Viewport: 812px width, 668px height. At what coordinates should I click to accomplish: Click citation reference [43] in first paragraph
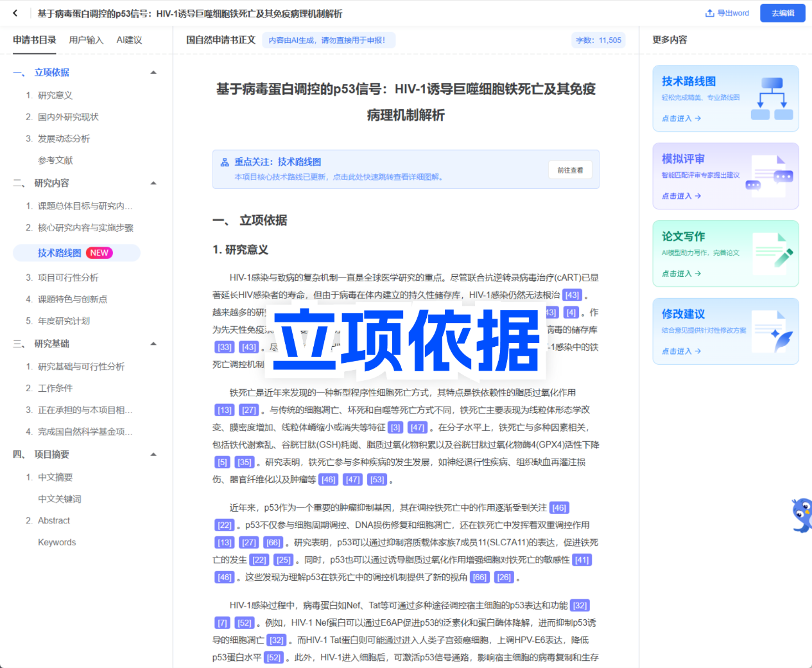(571, 295)
